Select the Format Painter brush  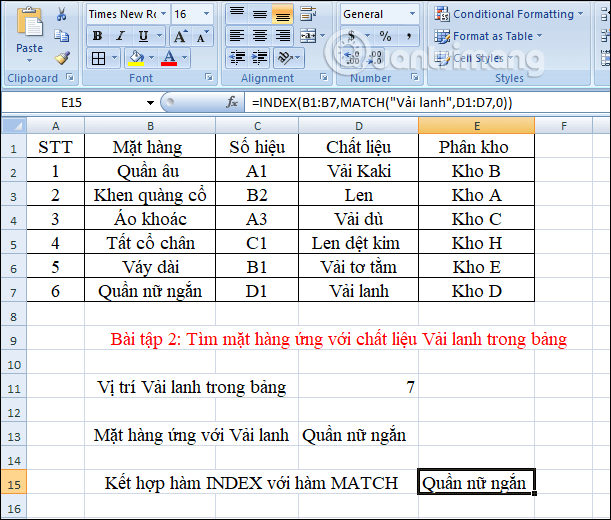[x=62, y=58]
